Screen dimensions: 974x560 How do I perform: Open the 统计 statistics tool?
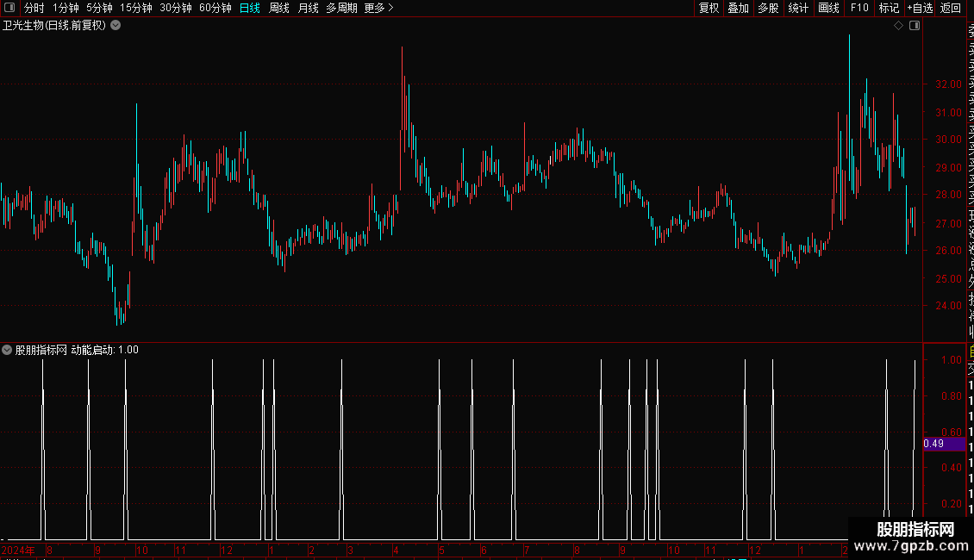point(798,8)
